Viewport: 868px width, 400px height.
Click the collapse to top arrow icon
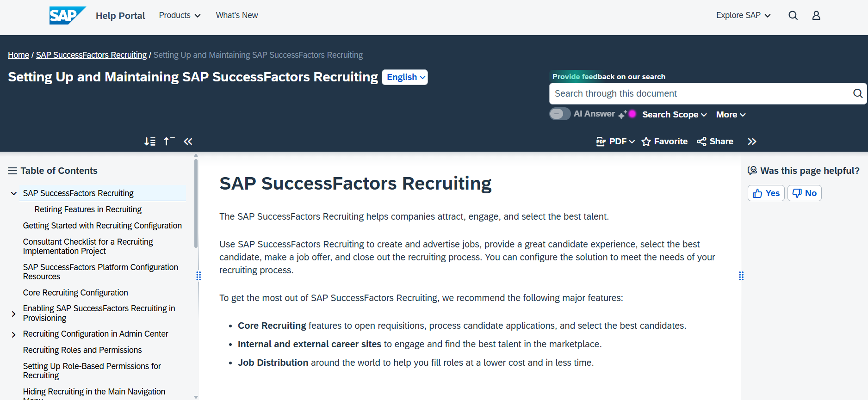click(169, 142)
